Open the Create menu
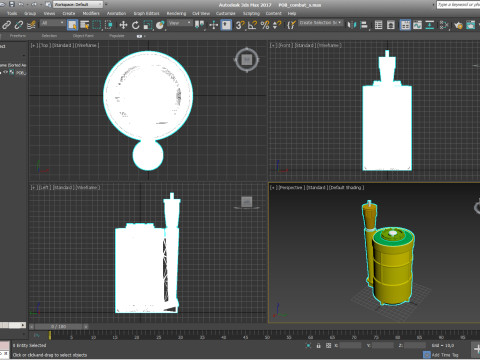480x360 pixels. click(x=69, y=13)
